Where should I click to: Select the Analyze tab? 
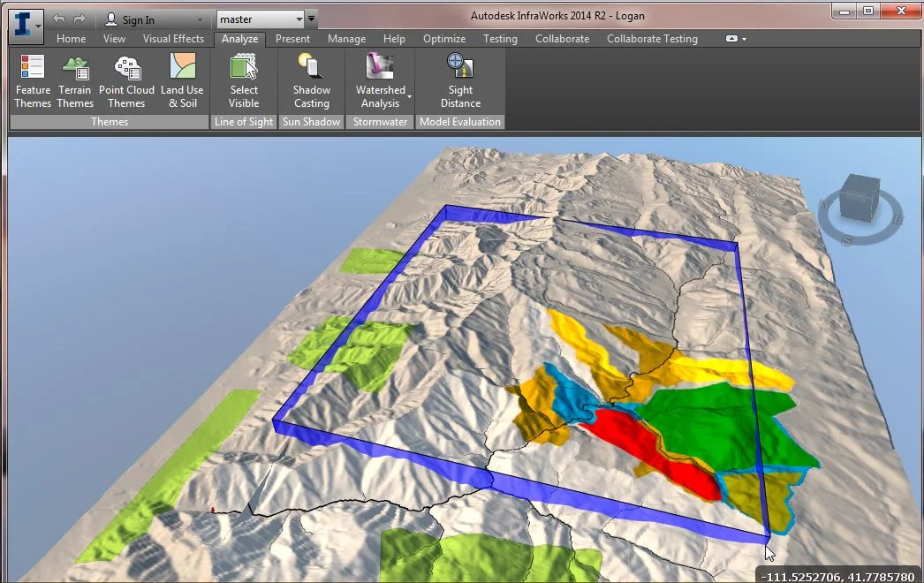coord(240,39)
